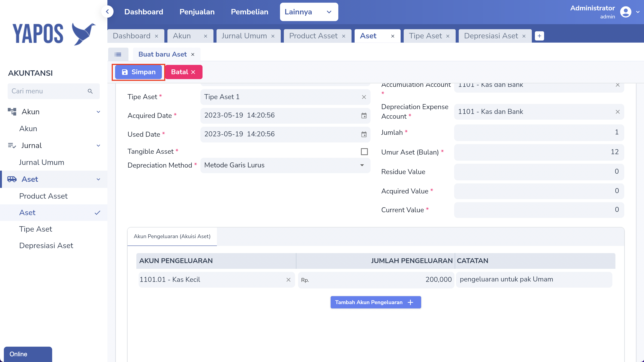Click the Simpan save button

pos(138,72)
